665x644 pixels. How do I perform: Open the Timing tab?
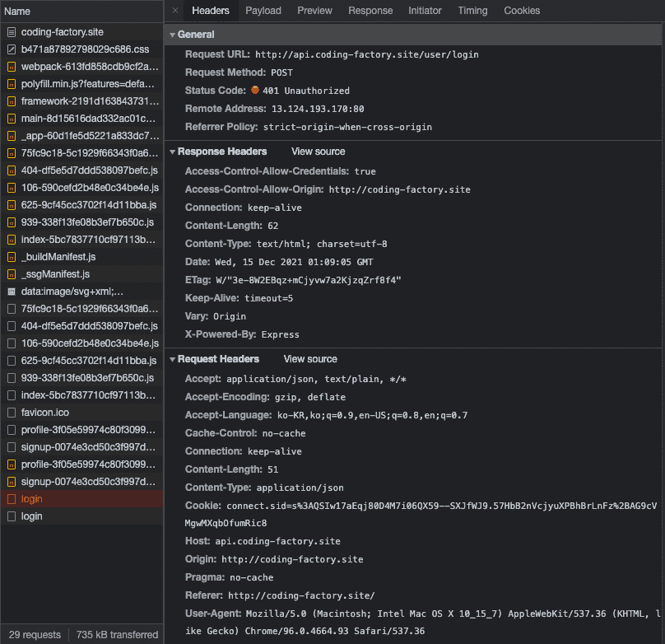(x=472, y=11)
